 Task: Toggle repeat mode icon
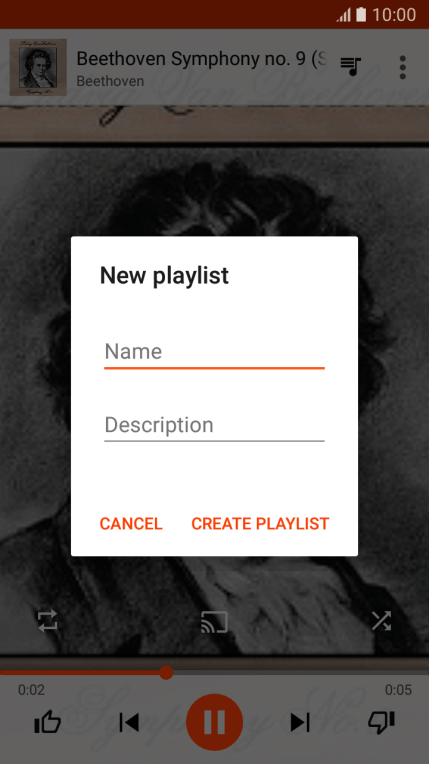[48, 621]
